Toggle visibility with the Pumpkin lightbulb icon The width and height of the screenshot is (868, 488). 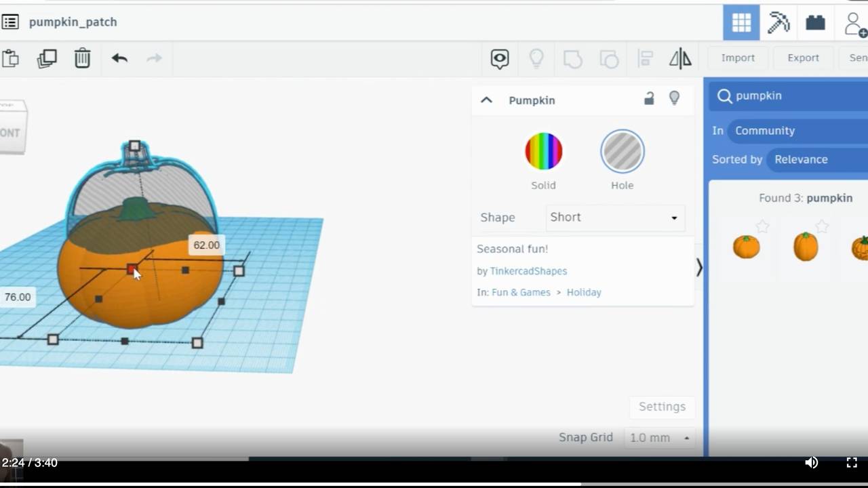tap(674, 98)
